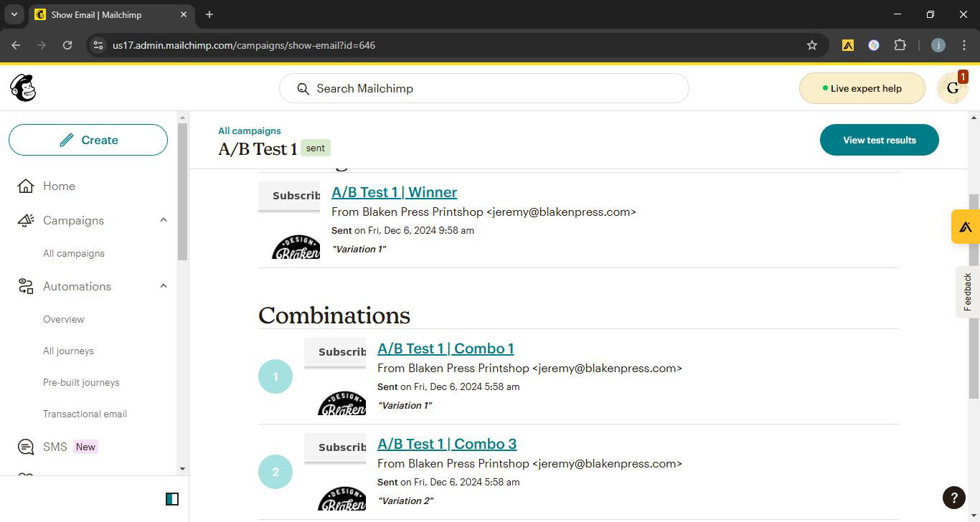Click the circular colorful extension icon

point(874,45)
